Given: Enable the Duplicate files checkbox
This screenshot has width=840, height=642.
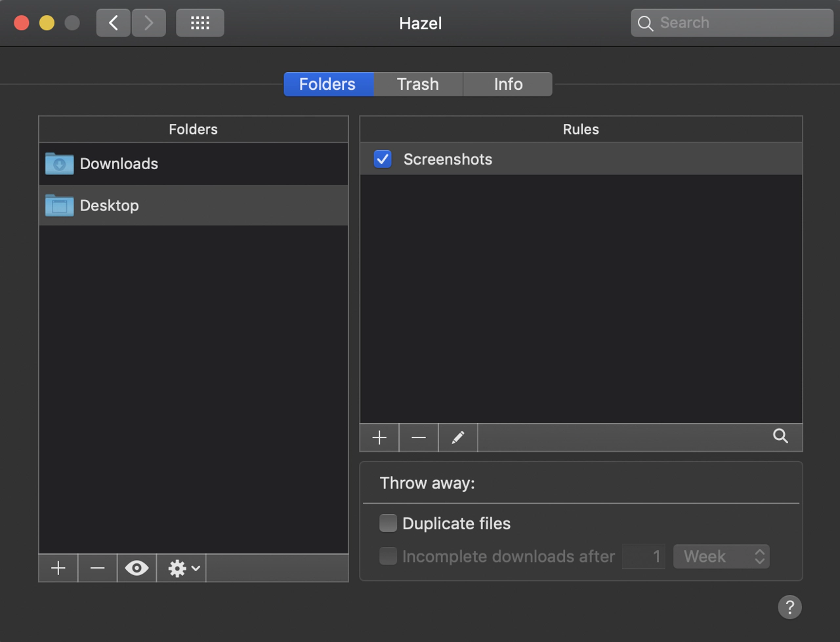Looking at the screenshot, I should coord(388,523).
